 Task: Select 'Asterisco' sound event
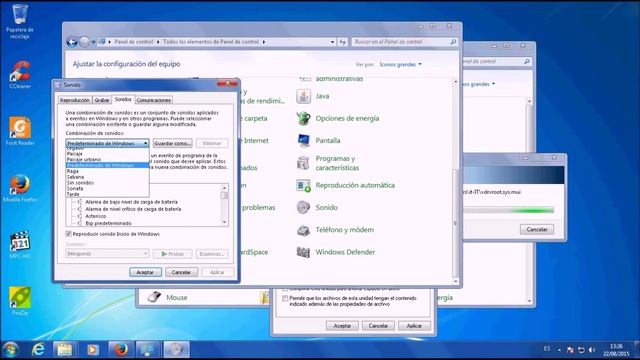[96, 216]
